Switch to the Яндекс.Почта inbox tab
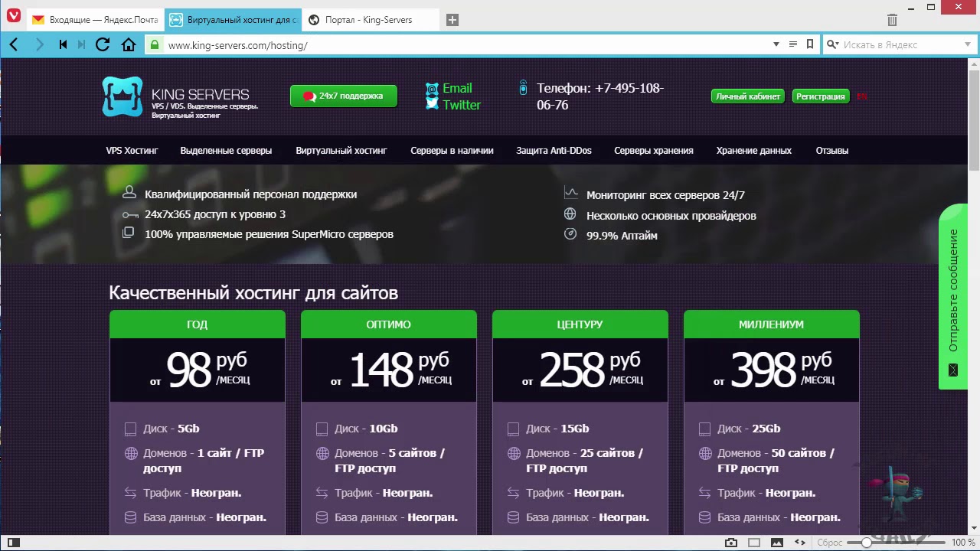980x551 pixels. pyautogui.click(x=95, y=20)
